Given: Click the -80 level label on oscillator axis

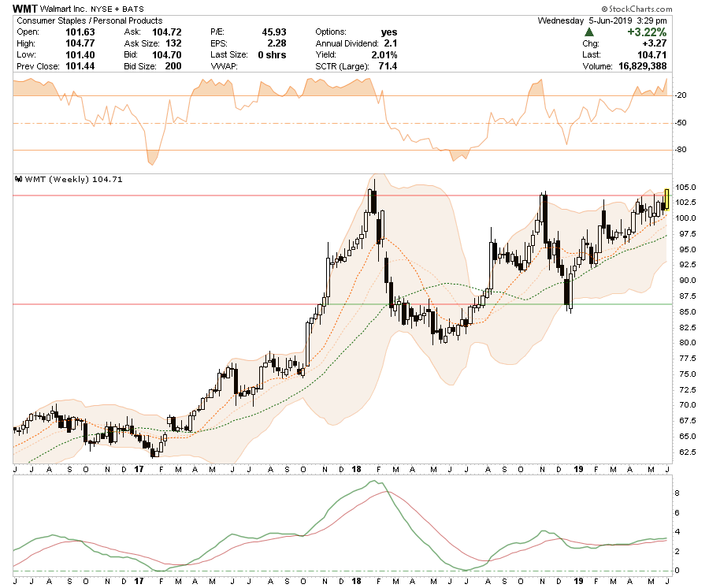Looking at the screenshot, I should click(681, 150).
